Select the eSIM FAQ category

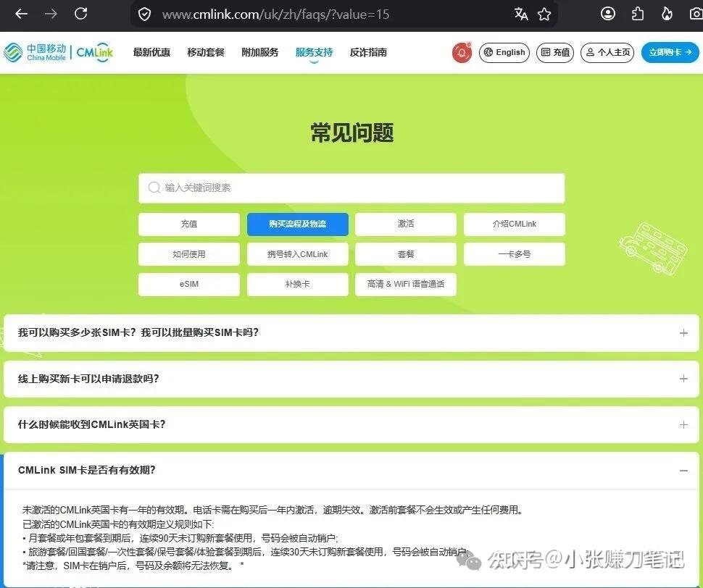tap(188, 284)
